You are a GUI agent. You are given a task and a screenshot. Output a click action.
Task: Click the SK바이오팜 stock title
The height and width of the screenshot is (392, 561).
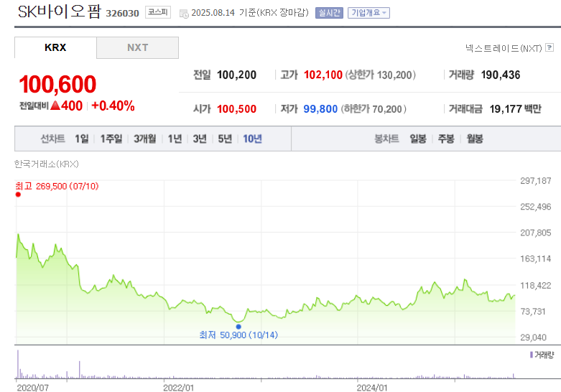pos(60,11)
